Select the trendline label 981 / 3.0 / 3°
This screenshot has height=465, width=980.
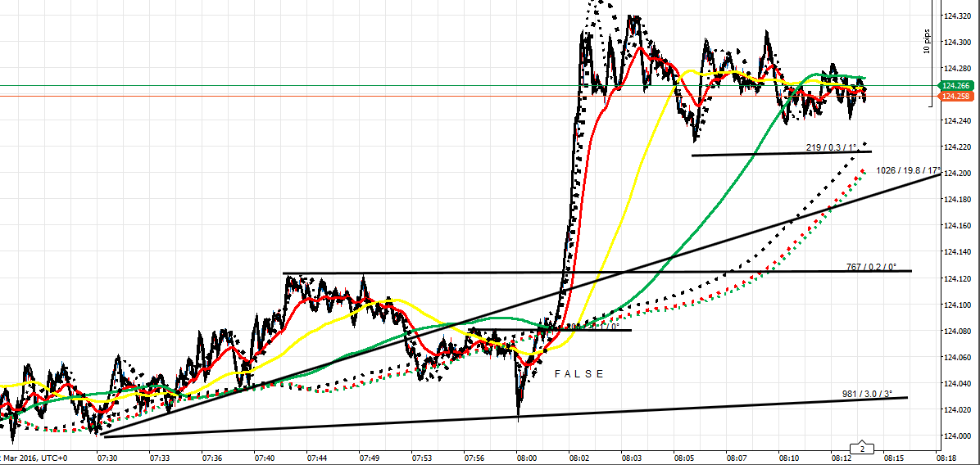point(867,394)
